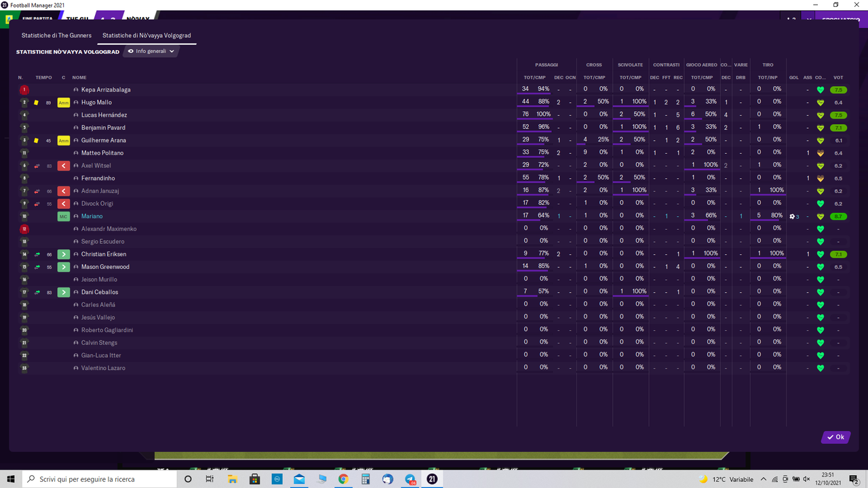Image resolution: width=868 pixels, height=488 pixels.
Task: Open Roberto Gagliardini's profile
Action: pos(107,330)
